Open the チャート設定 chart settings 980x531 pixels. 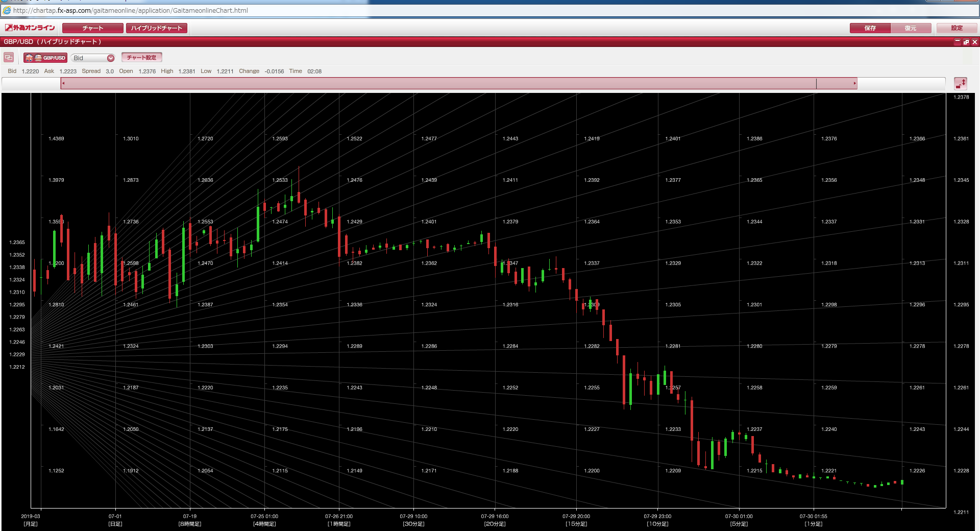click(x=141, y=58)
